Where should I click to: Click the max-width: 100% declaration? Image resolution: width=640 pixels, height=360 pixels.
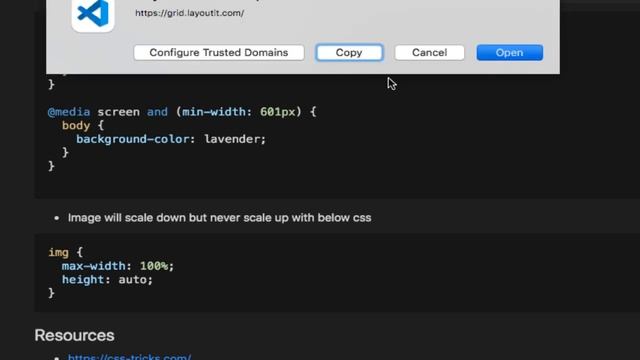118,266
